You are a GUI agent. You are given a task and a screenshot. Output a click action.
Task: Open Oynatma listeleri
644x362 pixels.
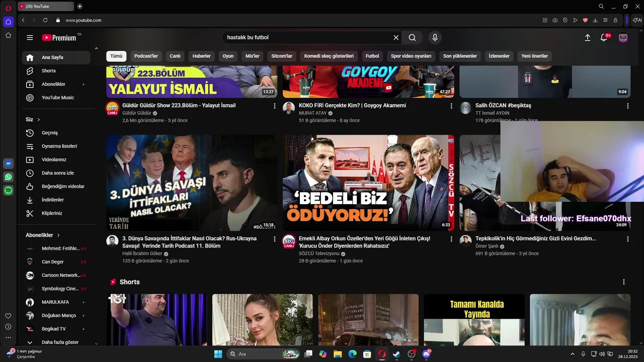[56, 146]
